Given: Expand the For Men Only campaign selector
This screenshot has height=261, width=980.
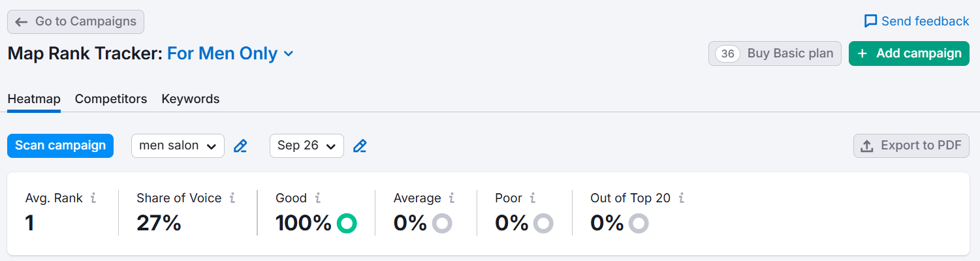Looking at the screenshot, I should [230, 54].
